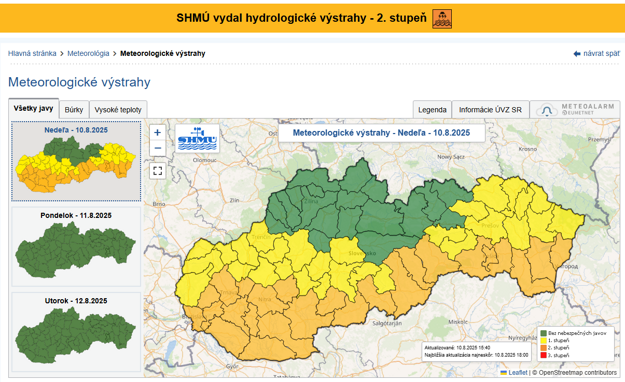Click the SHMÚ logo on the map
The width and height of the screenshot is (625, 382).
[197, 138]
